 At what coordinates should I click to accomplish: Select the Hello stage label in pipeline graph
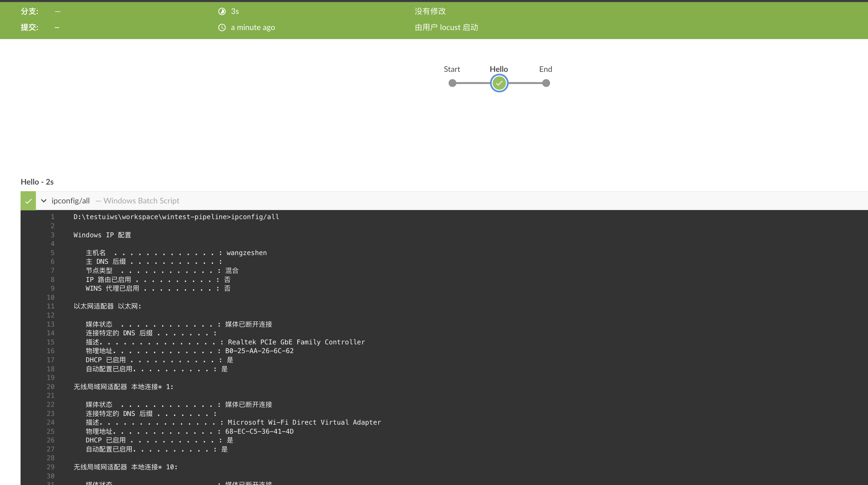pyautogui.click(x=498, y=69)
